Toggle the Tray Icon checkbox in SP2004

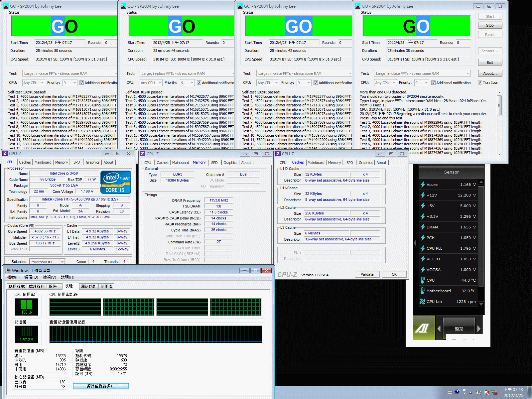[480, 82]
